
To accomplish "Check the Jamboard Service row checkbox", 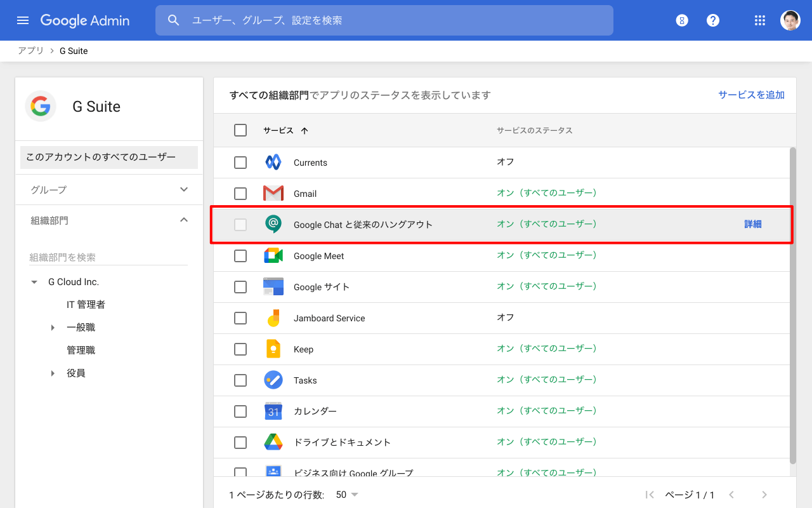I will tap(240, 318).
